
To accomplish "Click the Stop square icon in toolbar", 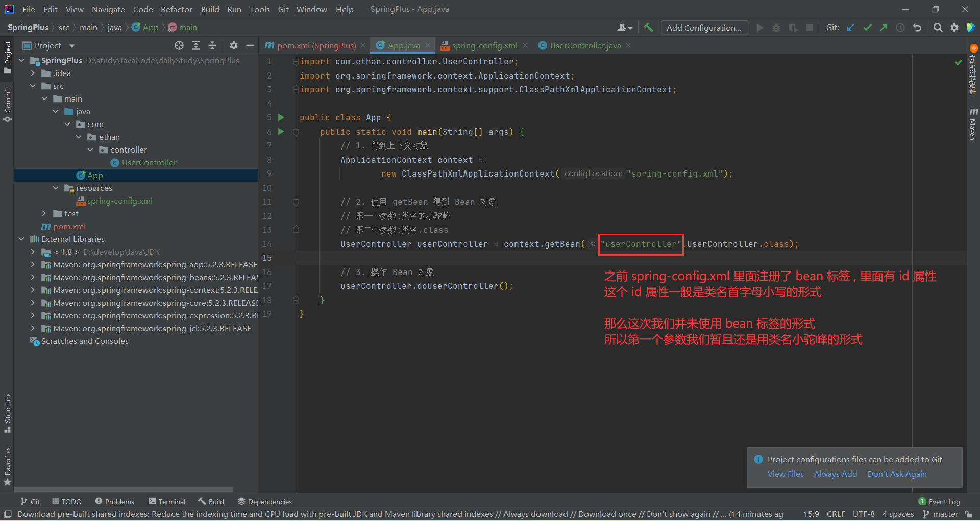I will tap(810, 28).
